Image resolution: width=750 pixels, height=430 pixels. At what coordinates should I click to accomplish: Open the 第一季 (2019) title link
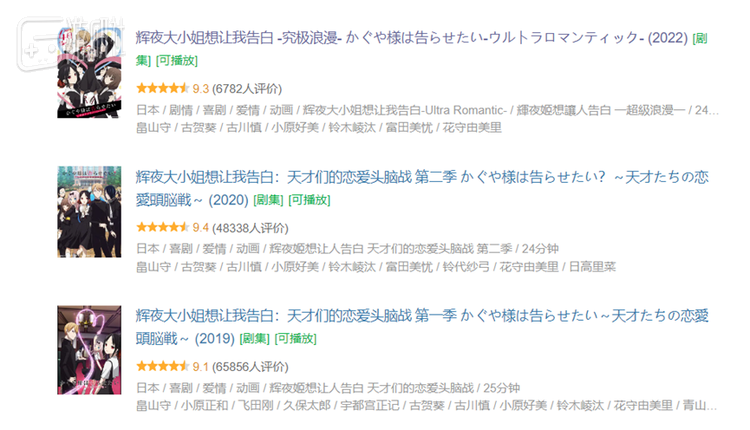(x=421, y=316)
